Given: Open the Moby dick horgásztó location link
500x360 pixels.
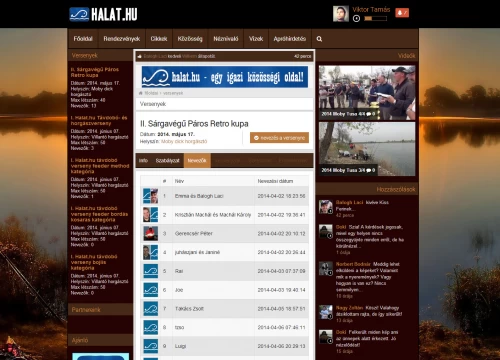Looking at the screenshot, I should 184,141.
